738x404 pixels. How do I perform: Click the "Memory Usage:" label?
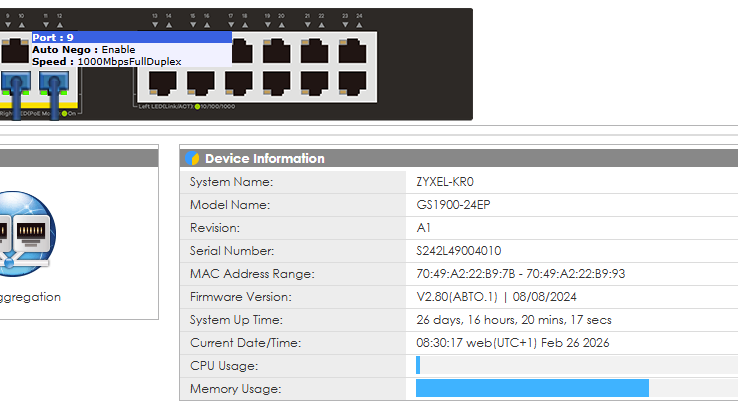[x=235, y=389]
